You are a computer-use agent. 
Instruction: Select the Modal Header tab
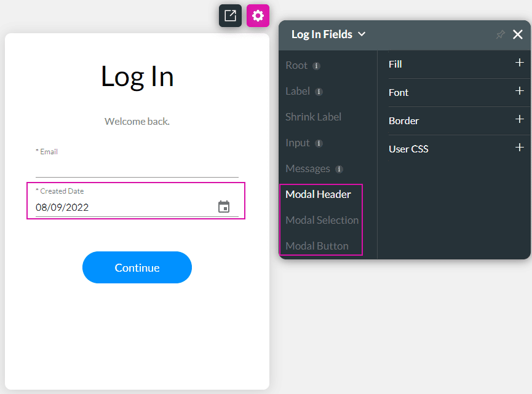[x=318, y=194]
